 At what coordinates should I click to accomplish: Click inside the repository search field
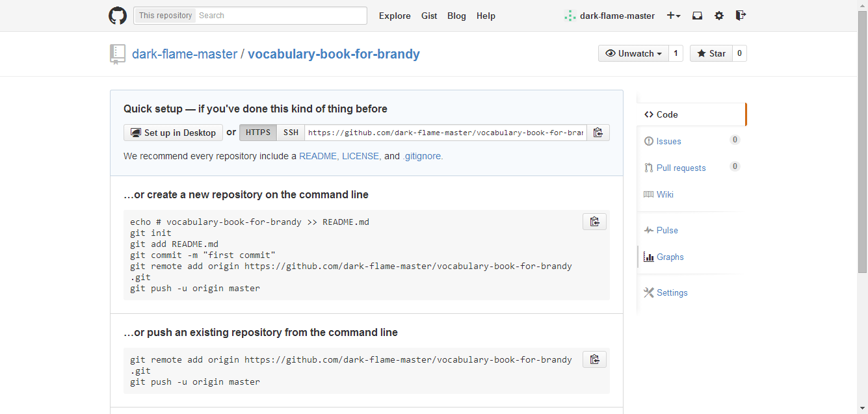[x=282, y=16]
